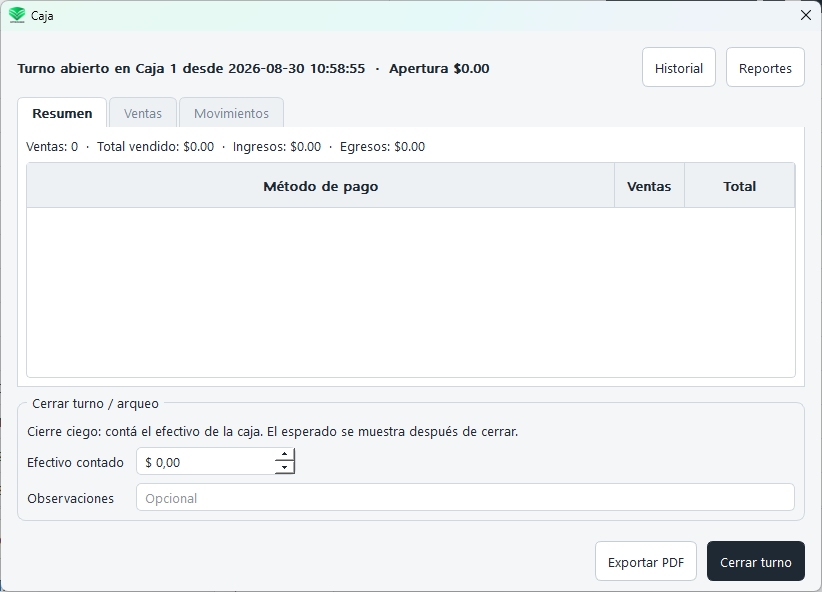Sort by the Total column header
The width and height of the screenshot is (822, 592).
coord(739,186)
